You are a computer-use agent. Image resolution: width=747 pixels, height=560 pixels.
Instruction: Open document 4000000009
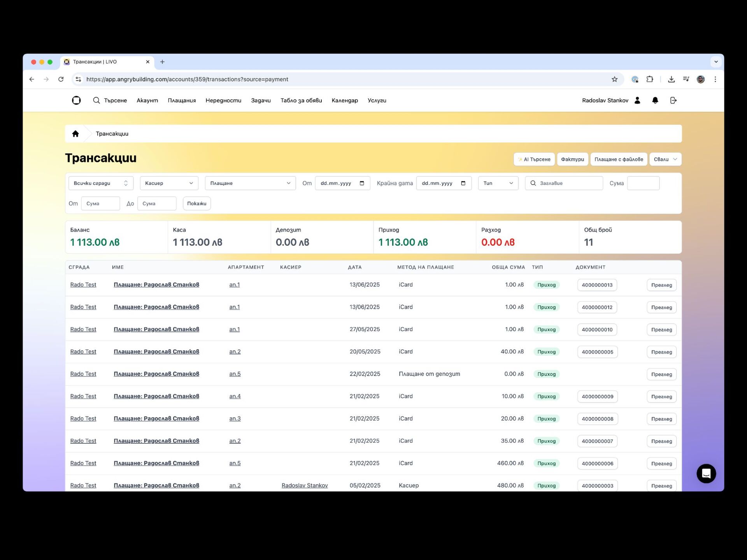point(597,397)
